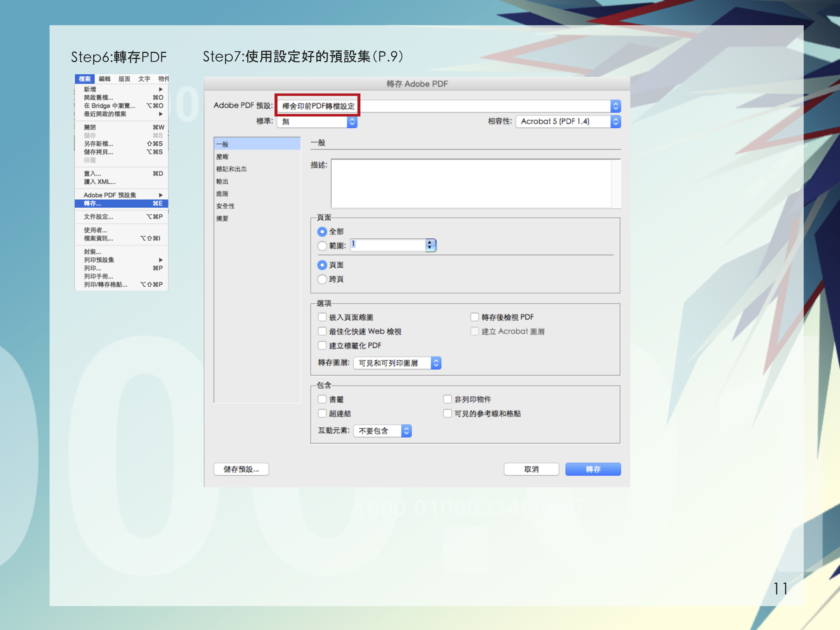
Task: Choose the 範圍 radio button
Action: coord(322,246)
